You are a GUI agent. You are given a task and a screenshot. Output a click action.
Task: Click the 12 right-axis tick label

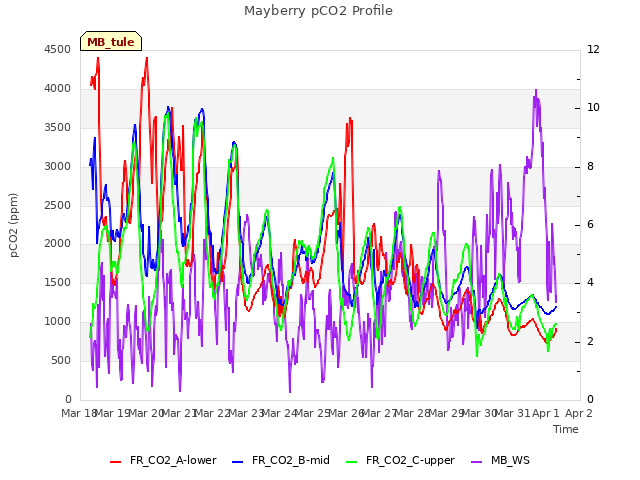click(593, 49)
